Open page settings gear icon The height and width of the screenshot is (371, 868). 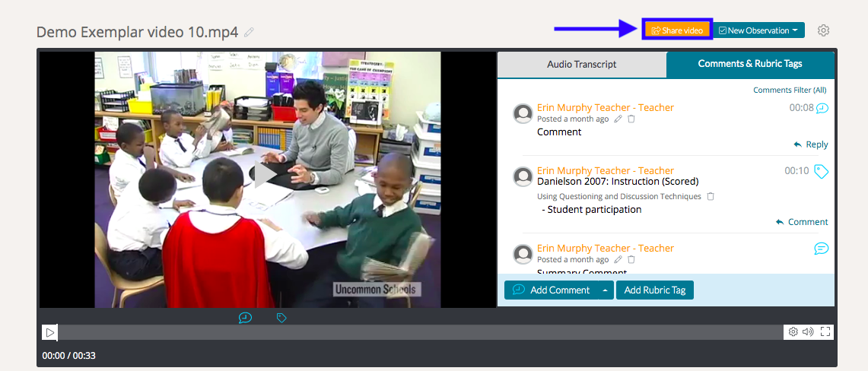coord(823,30)
